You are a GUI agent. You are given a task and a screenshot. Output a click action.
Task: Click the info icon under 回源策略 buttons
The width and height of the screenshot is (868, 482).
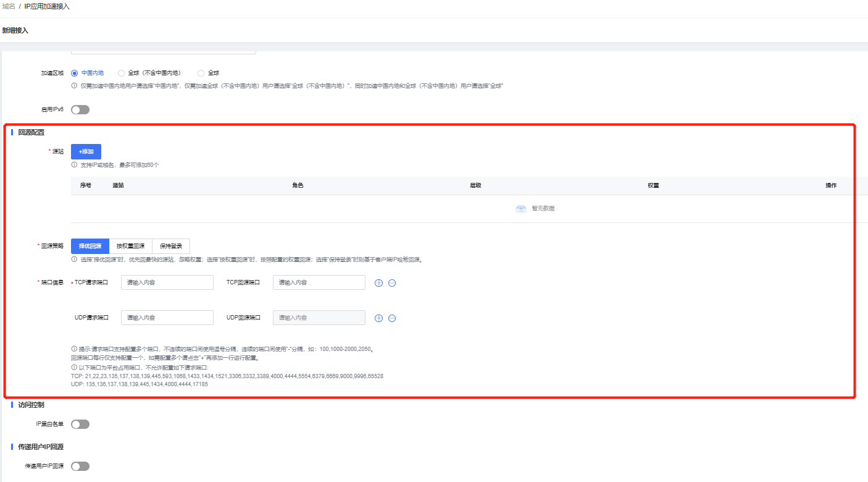pos(74,260)
